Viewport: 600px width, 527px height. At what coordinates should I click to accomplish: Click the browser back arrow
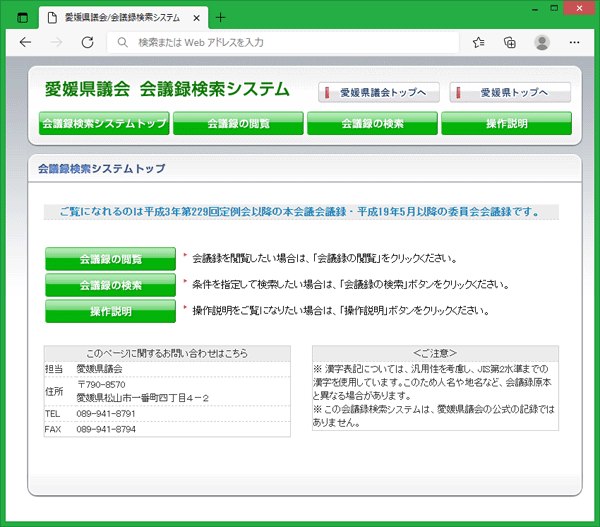pos(25,42)
